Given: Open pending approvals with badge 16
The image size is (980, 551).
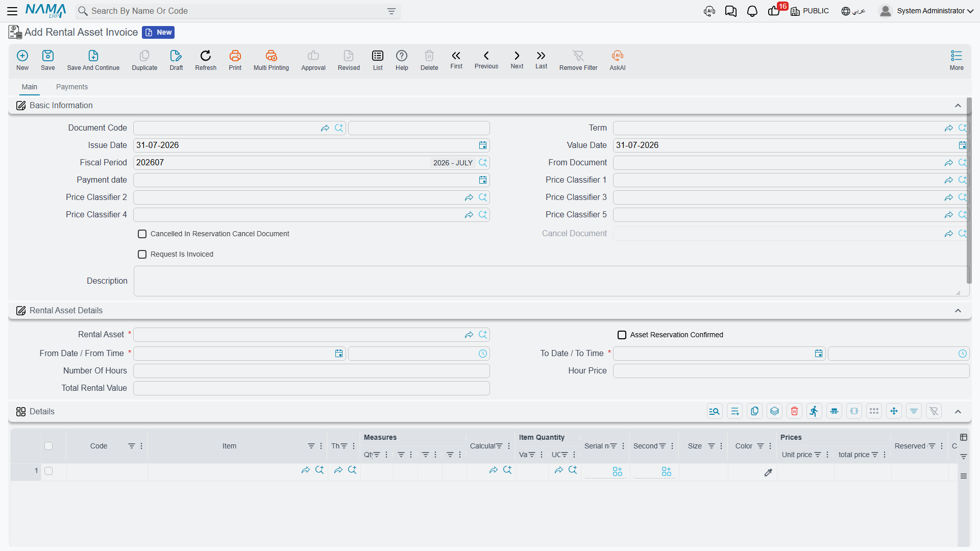Looking at the screenshot, I should (775, 10).
